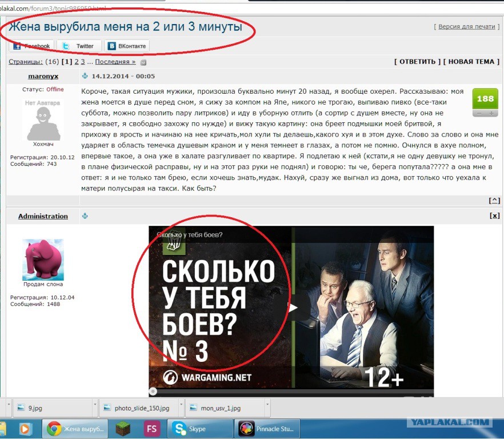Click НОВАЯ ТЕМА to start a thread
Screen dimensions: 504x439
click(x=471, y=62)
